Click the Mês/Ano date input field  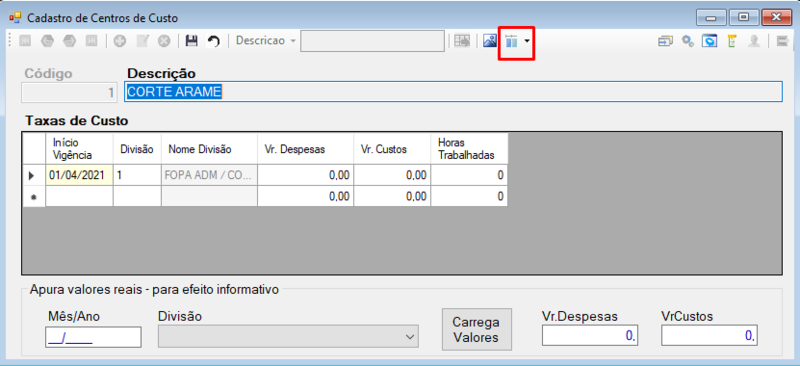(93, 337)
